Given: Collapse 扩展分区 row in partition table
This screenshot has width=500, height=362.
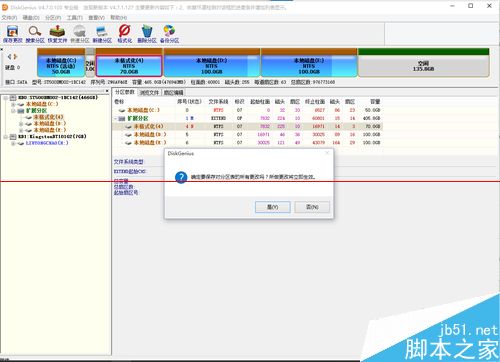Looking at the screenshot, I should click(115, 118).
